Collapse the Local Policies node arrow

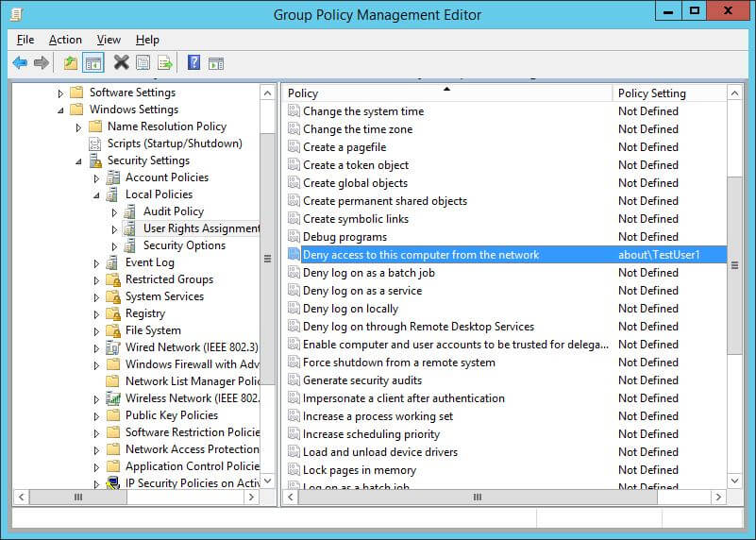tap(96, 195)
